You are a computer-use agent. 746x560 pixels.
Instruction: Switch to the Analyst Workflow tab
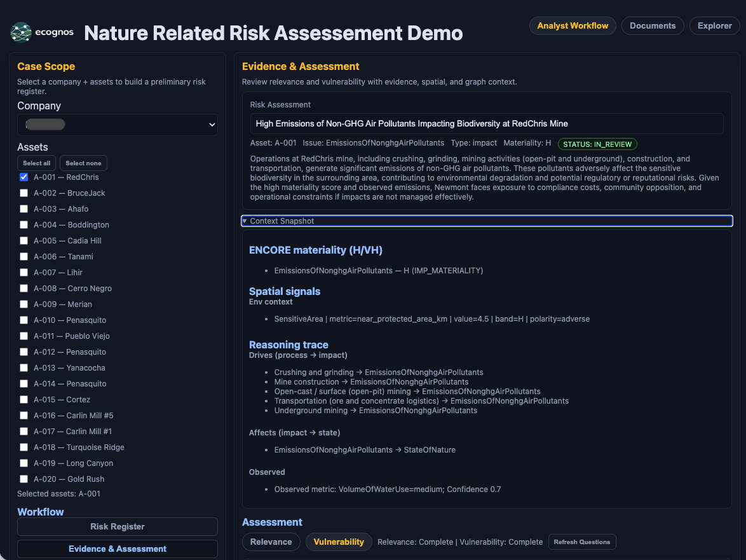[x=573, y=26]
